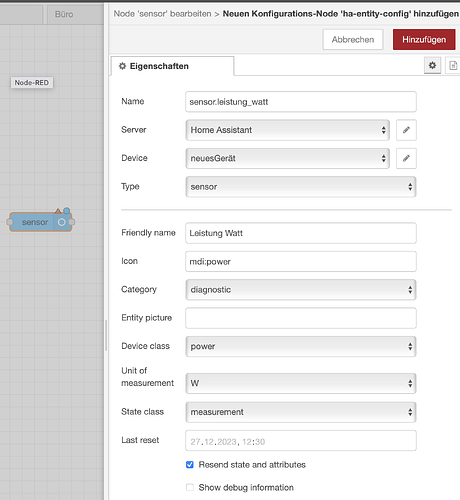Change the State class dropdown
The image size is (460, 500).
[301, 412]
